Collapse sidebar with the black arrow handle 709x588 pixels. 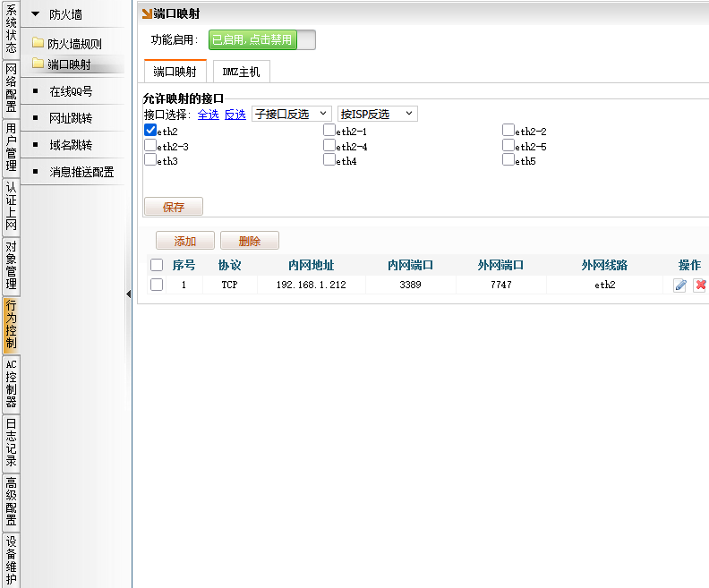tap(128, 294)
